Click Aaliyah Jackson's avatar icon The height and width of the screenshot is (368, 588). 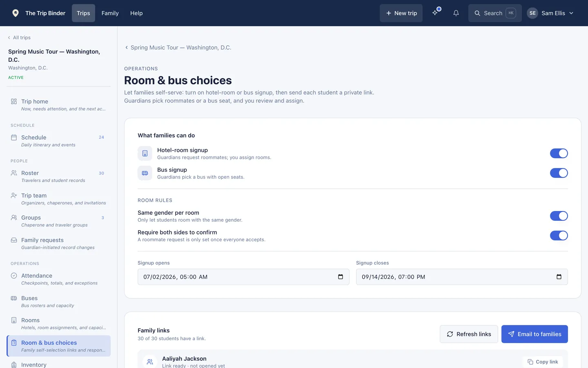pyautogui.click(x=150, y=362)
